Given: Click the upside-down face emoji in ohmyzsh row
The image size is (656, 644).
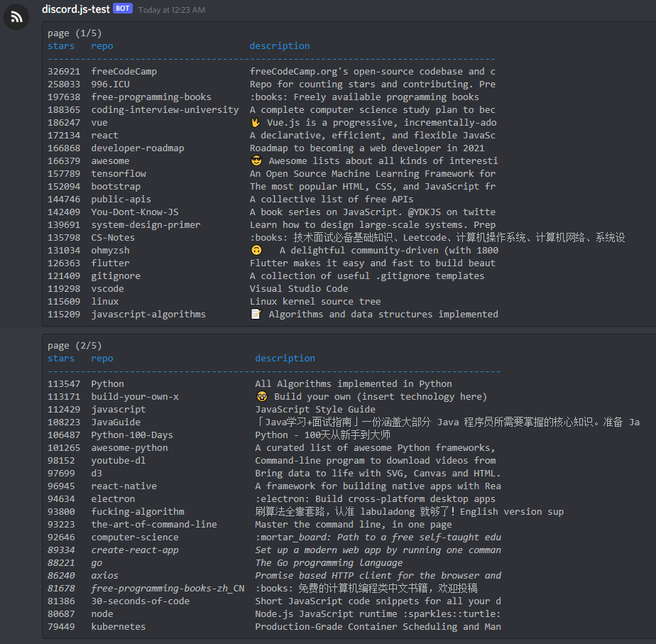Looking at the screenshot, I should (x=256, y=250).
